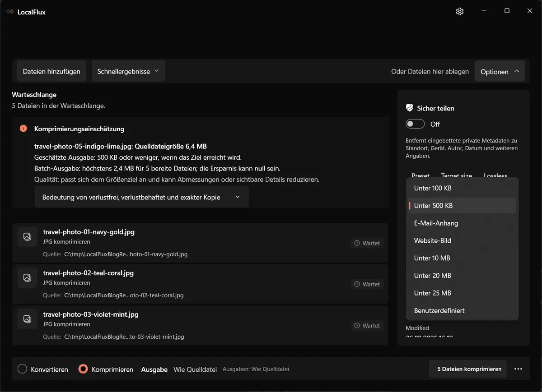Select the Benutzerdefiniert option
The image size is (542, 392).
[x=462, y=311]
